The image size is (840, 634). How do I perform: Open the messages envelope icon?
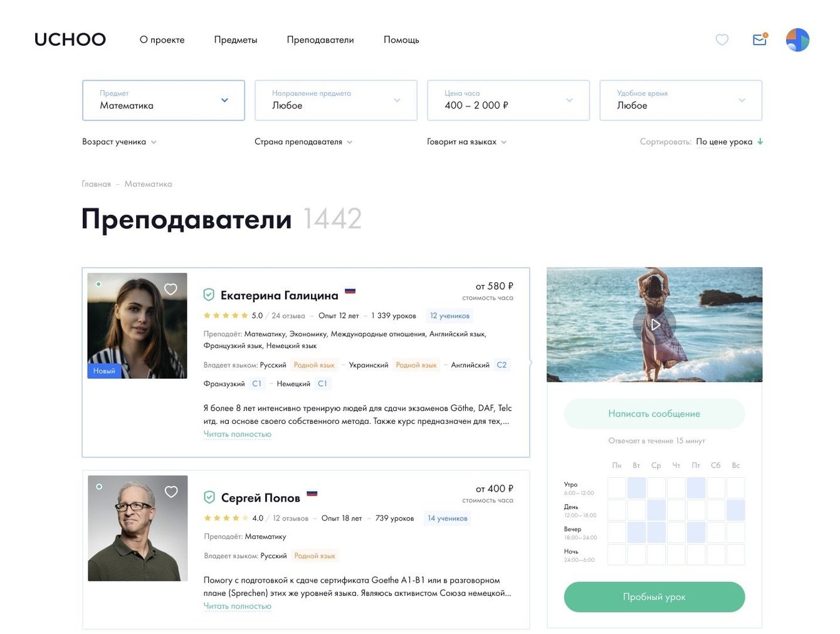pyautogui.click(x=760, y=40)
